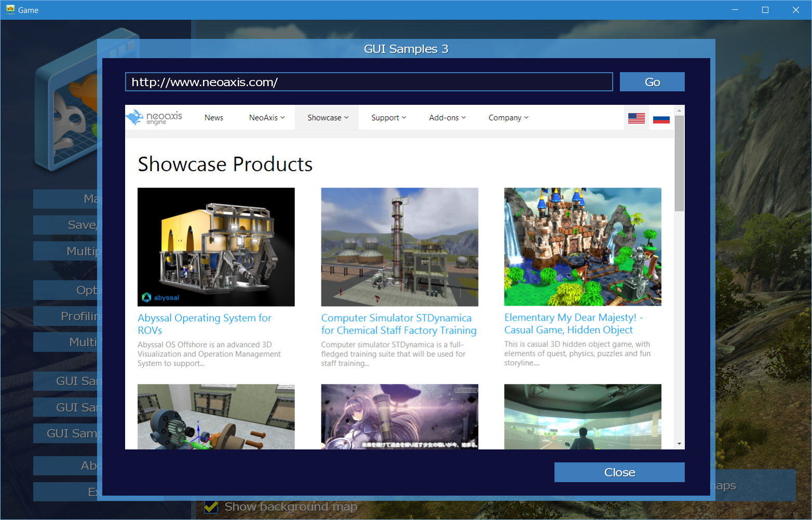Open the Add-ons dropdown menu
The image size is (812, 520).
(447, 118)
